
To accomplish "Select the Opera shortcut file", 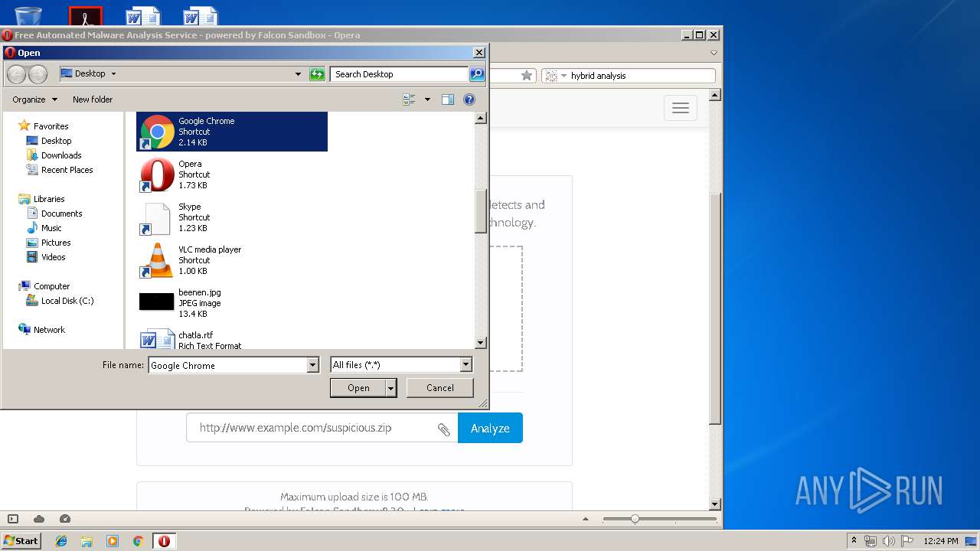I will [x=232, y=174].
